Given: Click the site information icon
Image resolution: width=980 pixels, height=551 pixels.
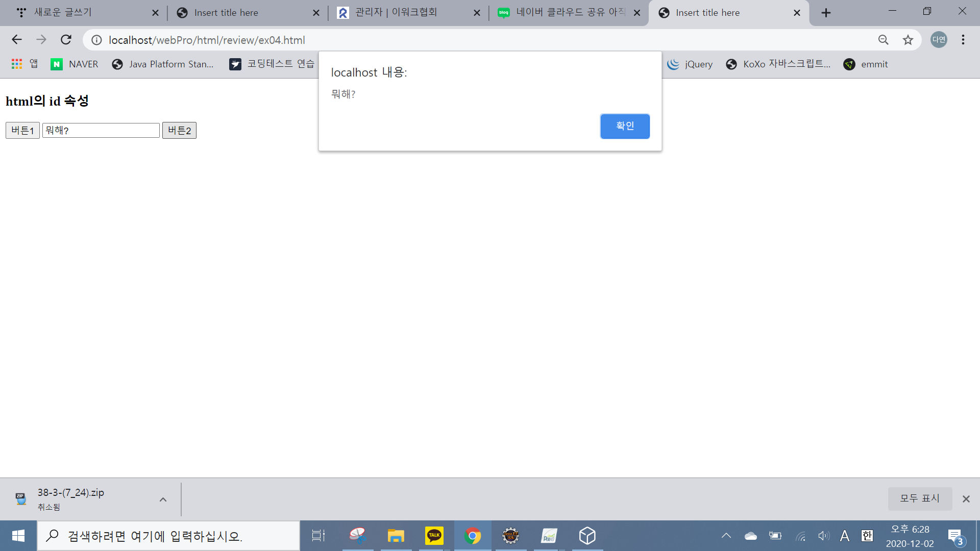Looking at the screenshot, I should (96, 40).
